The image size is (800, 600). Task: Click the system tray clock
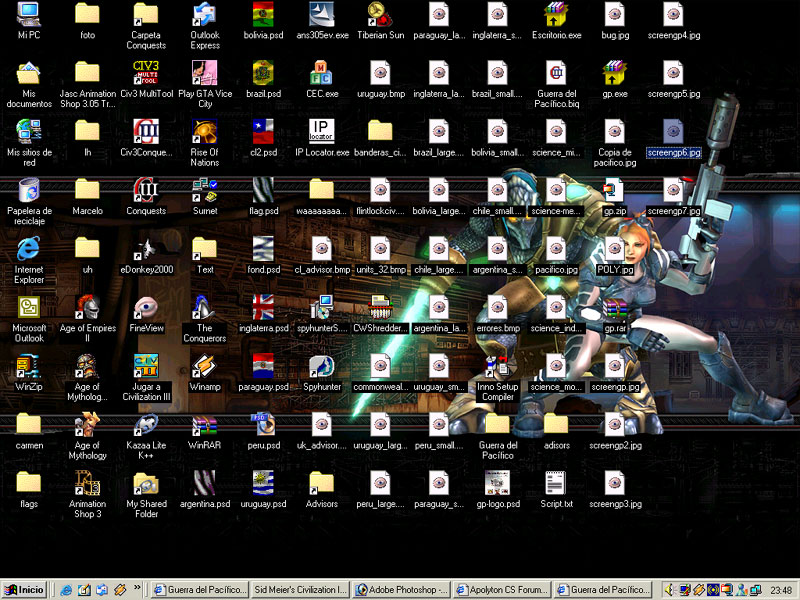781,590
